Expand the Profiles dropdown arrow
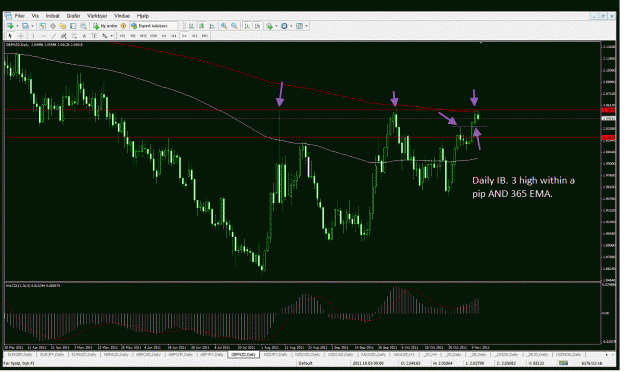Viewport: 625px width, 372px height. [32, 26]
